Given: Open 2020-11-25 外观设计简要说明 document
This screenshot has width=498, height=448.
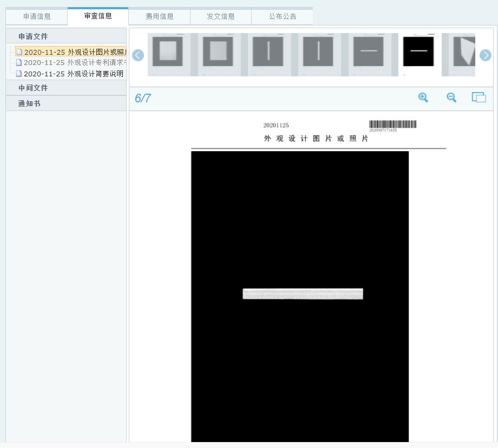Looking at the screenshot, I should point(74,74).
